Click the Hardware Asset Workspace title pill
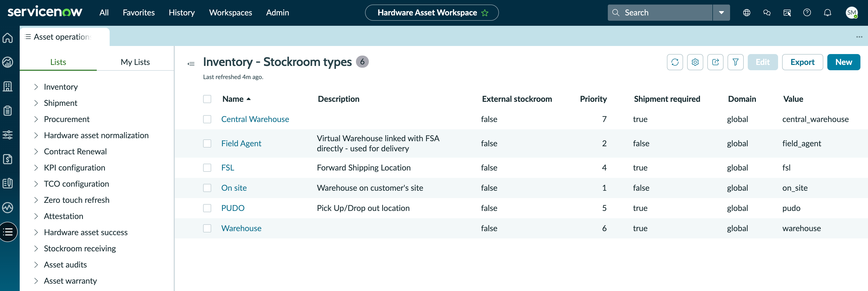 point(432,13)
